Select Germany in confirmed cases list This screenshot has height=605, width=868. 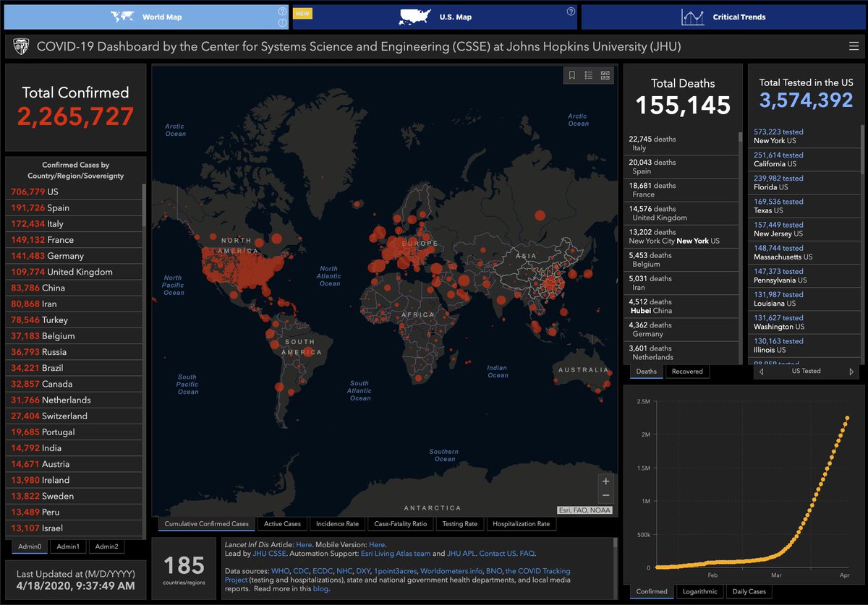75,256
